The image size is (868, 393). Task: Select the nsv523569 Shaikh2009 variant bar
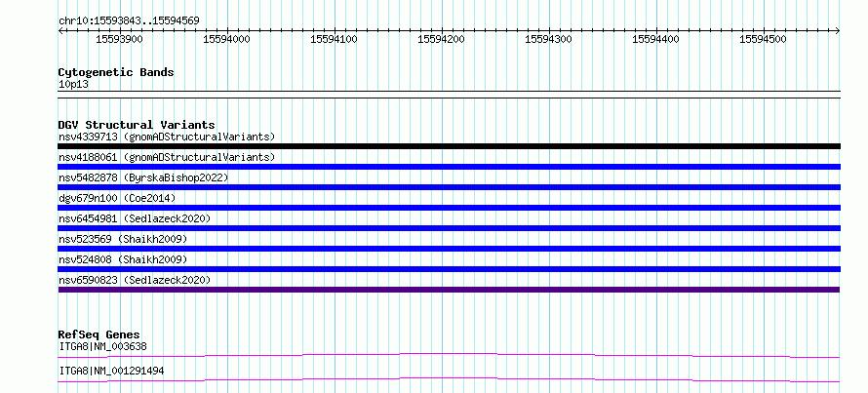449,249
